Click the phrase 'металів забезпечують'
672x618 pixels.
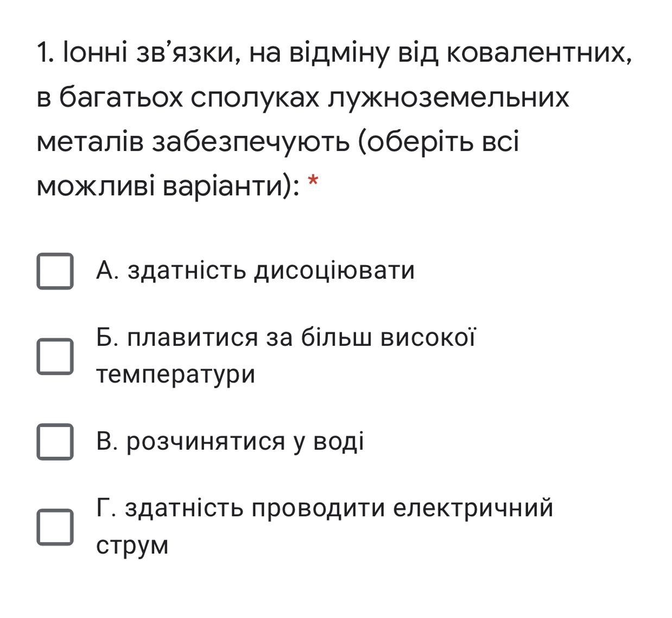point(193,142)
